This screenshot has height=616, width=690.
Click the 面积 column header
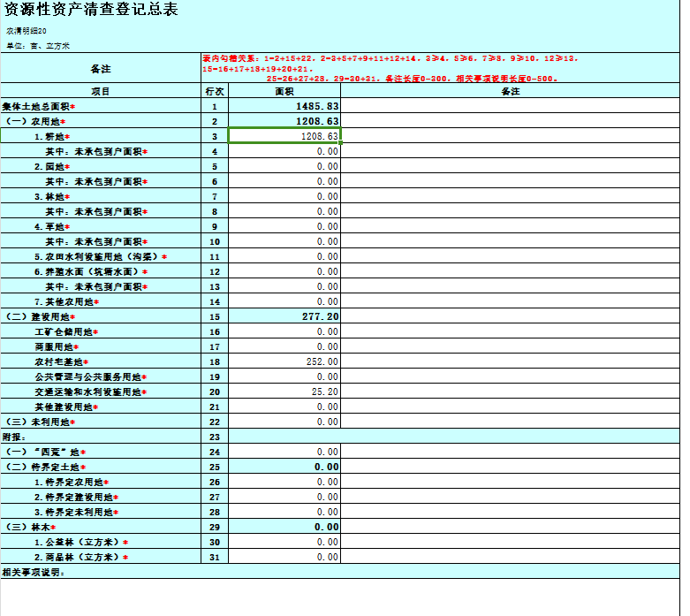284,91
